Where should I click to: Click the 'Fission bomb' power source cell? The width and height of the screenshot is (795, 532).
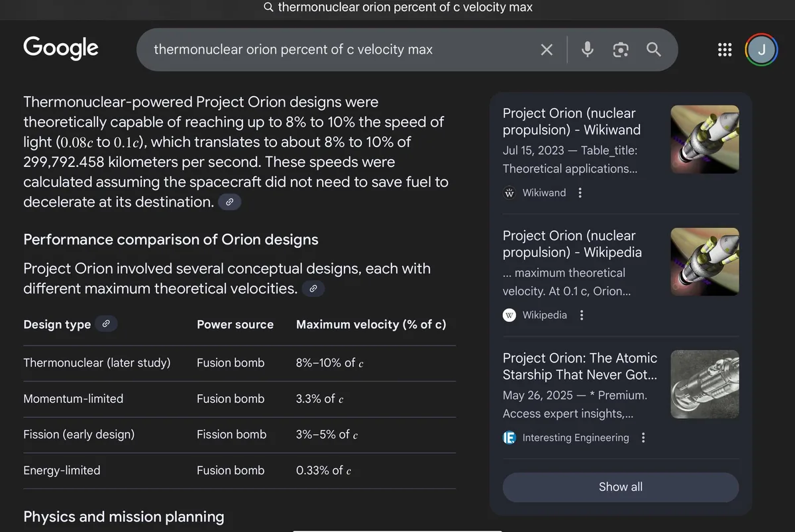click(231, 435)
